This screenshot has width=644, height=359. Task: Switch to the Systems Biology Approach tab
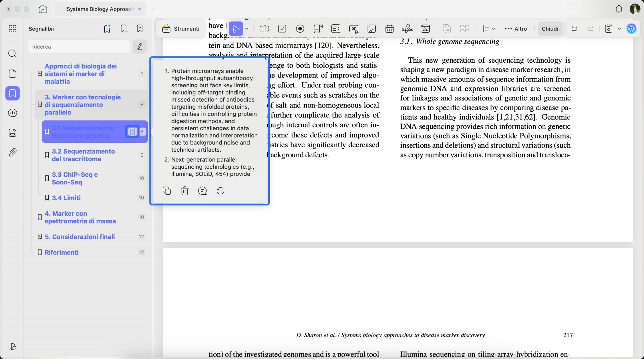pos(100,9)
